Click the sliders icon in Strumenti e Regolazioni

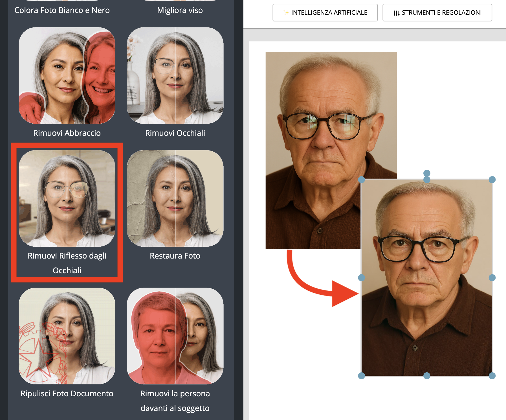(397, 13)
